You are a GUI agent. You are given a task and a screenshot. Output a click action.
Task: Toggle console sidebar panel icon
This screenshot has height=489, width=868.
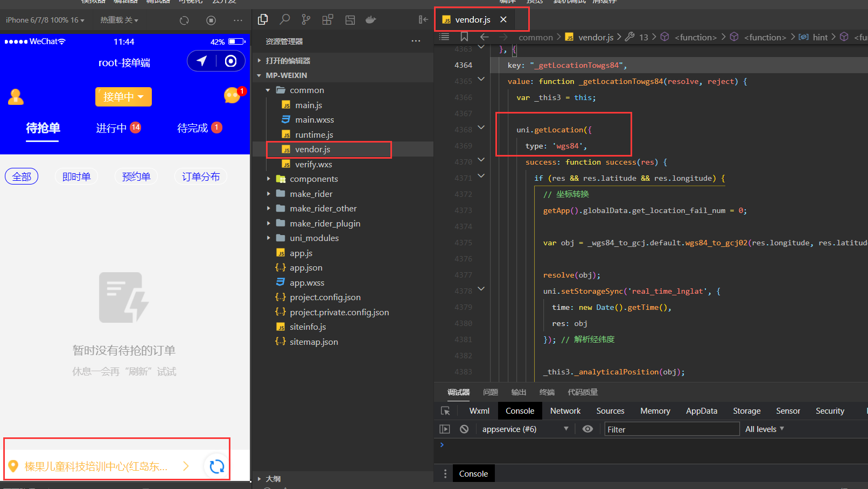click(444, 429)
